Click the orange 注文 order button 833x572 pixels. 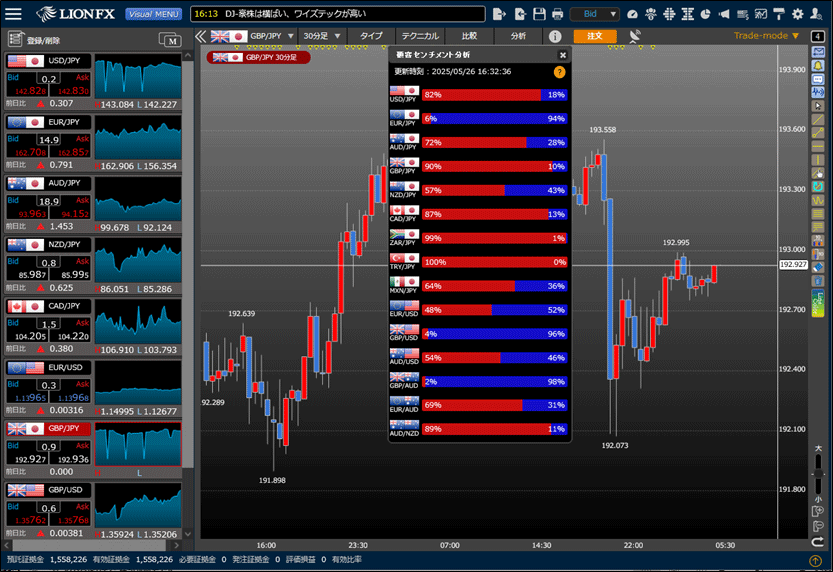click(x=595, y=36)
